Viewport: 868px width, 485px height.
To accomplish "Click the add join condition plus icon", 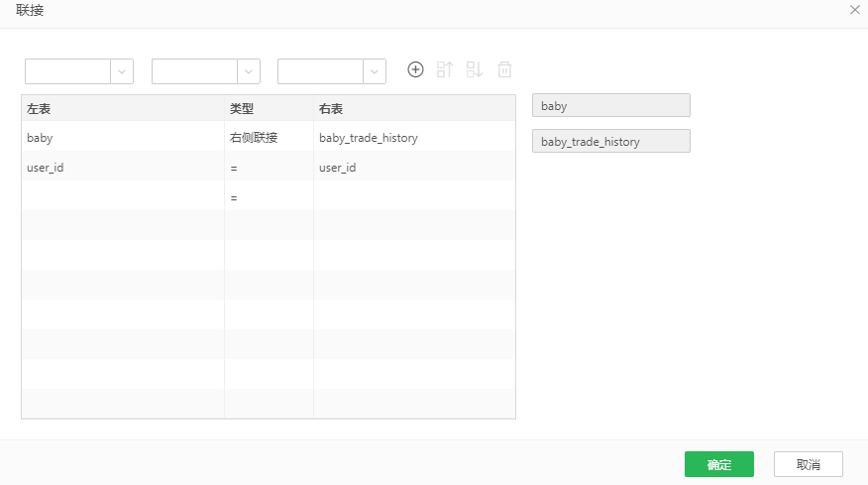I will pyautogui.click(x=416, y=69).
